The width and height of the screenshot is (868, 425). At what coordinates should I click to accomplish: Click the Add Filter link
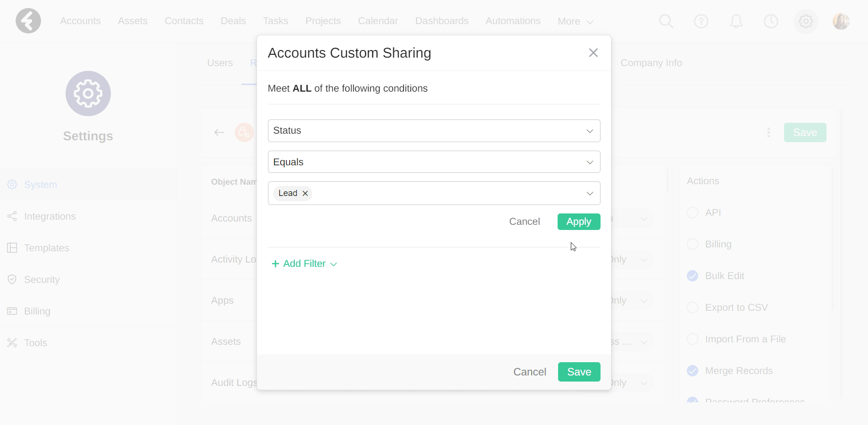(304, 263)
